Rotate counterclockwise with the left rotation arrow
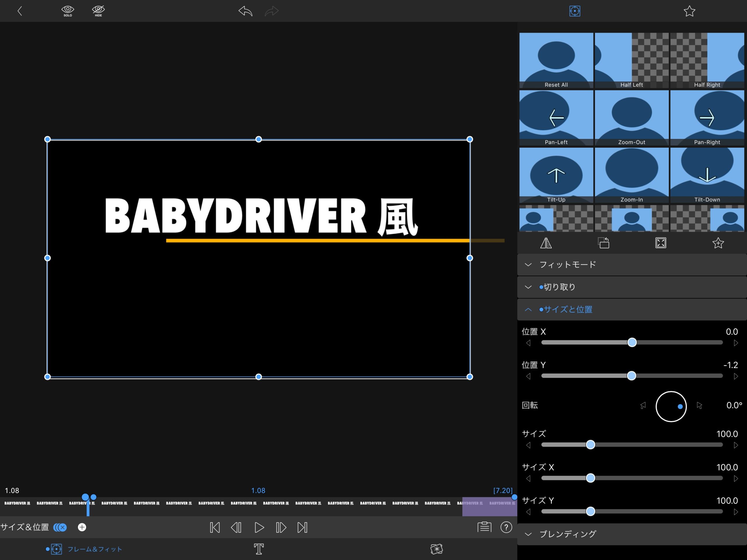 point(643,405)
